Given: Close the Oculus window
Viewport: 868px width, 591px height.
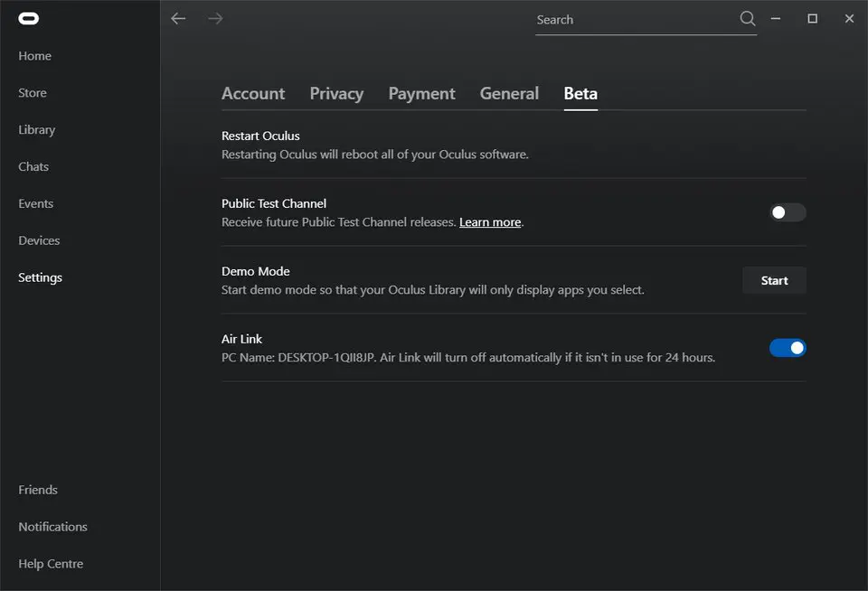Looking at the screenshot, I should pyautogui.click(x=849, y=19).
